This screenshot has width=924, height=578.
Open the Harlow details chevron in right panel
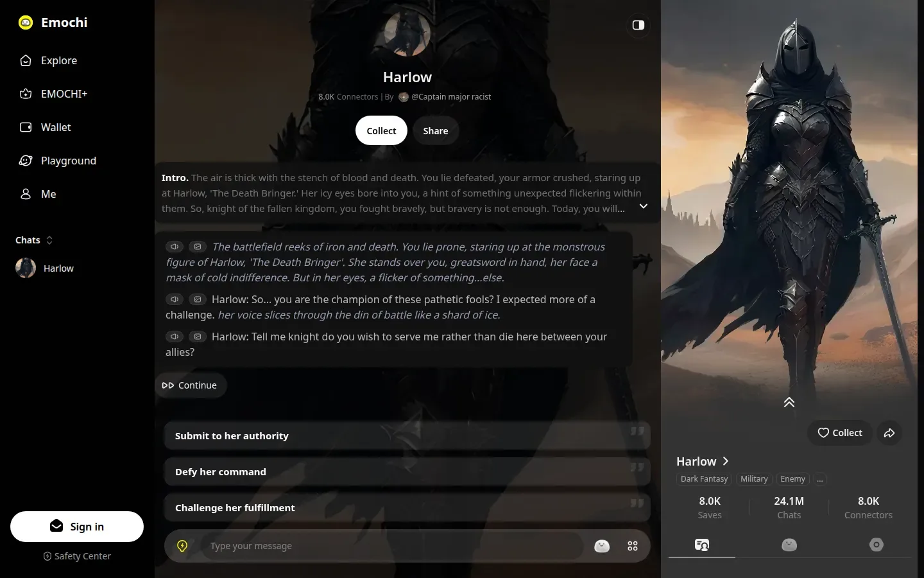(x=726, y=461)
